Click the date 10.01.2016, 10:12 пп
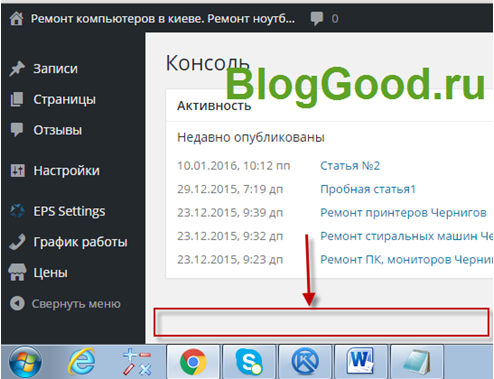The height and width of the screenshot is (379, 494). click(234, 166)
